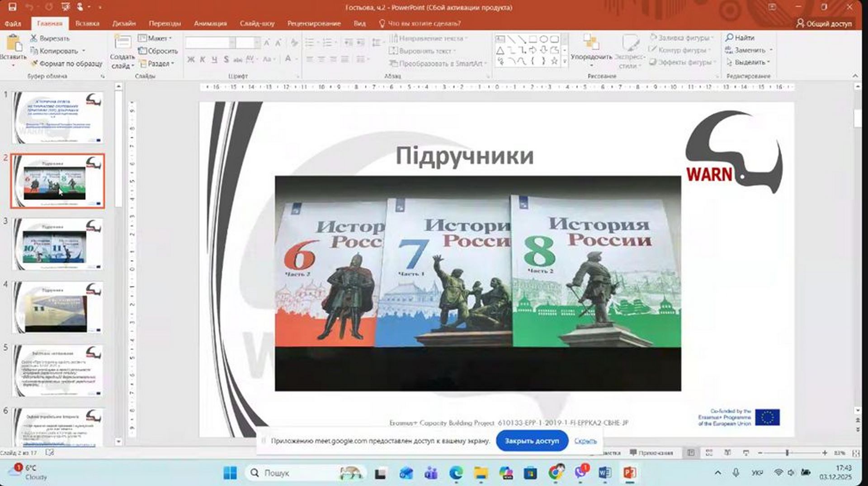
Task: Toggle normal view button in status bar
Action: [x=691, y=453]
